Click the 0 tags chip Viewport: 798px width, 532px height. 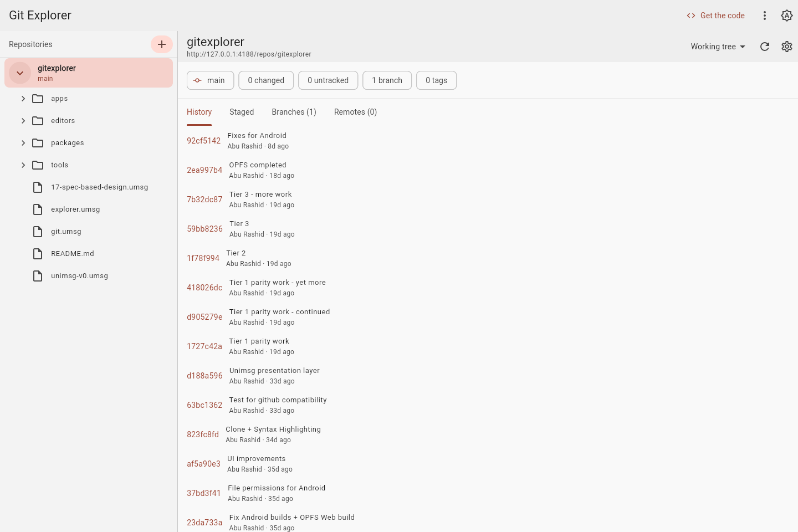point(437,80)
